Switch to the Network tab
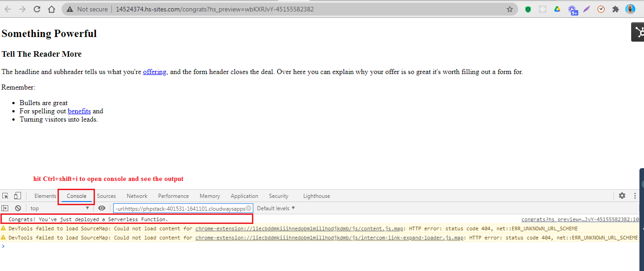Viewport: 644px width, 271px height. [137, 196]
